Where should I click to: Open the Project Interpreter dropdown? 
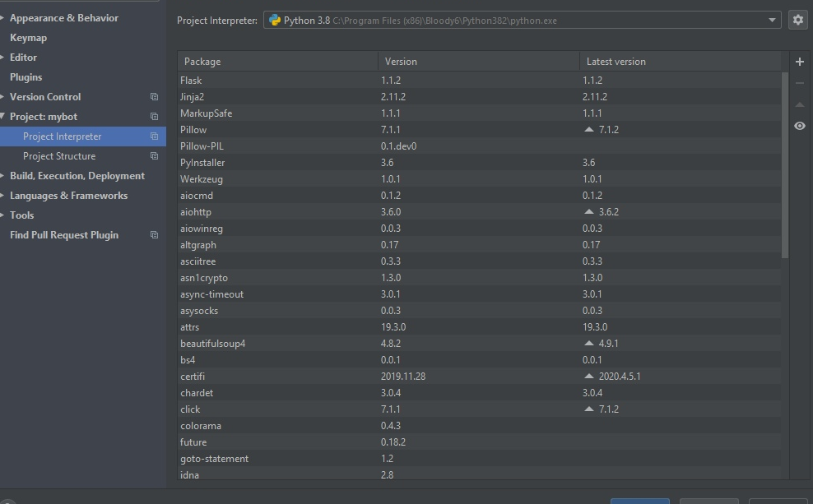772,21
